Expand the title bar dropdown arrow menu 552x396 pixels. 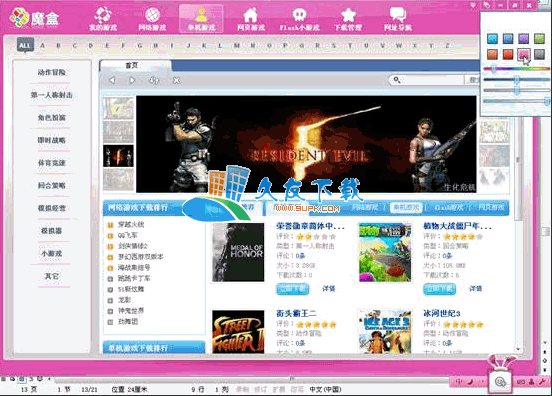pos(473,5)
